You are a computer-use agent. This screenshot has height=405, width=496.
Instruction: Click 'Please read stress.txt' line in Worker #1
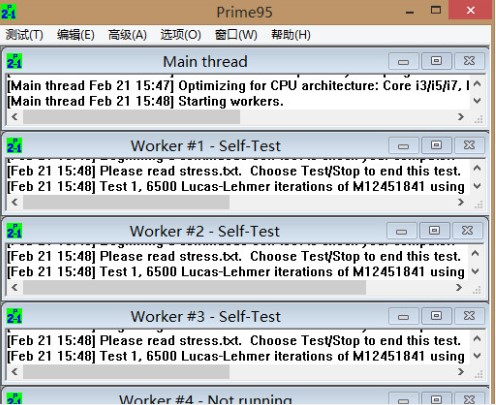(234, 171)
